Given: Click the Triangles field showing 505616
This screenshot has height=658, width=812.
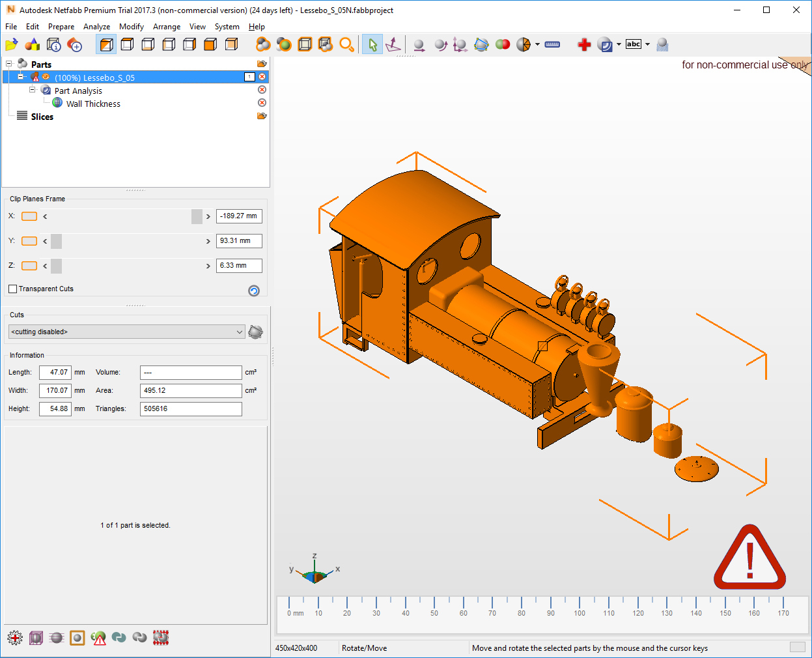Looking at the screenshot, I should [x=191, y=408].
